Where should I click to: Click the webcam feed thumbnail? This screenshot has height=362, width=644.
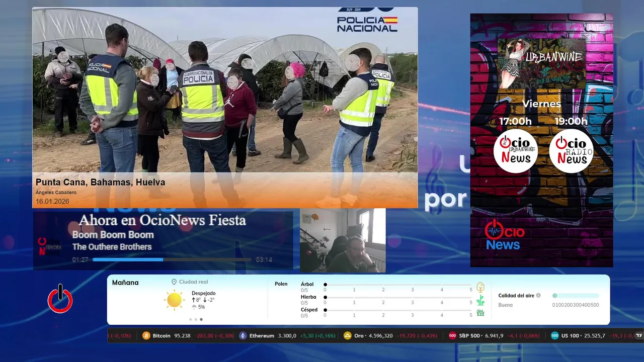343,240
